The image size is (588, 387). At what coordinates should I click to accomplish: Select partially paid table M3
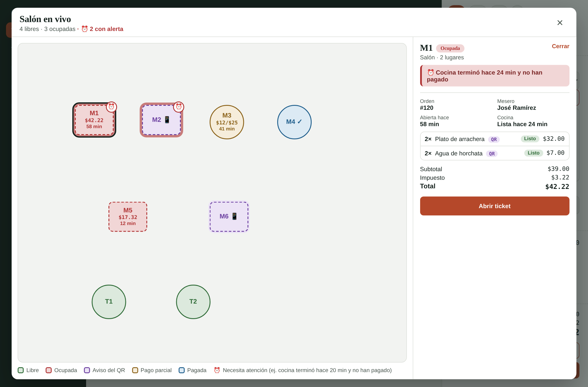(x=227, y=122)
